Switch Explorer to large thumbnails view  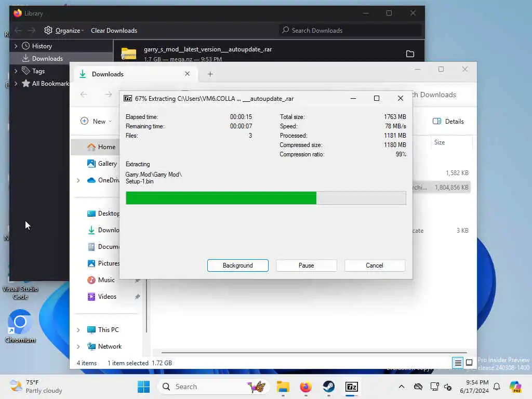(469, 363)
